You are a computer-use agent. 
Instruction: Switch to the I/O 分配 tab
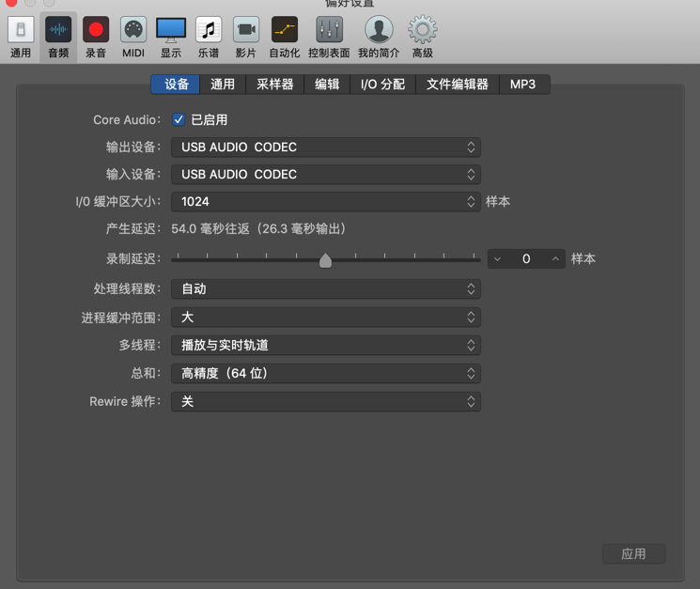coord(382,85)
